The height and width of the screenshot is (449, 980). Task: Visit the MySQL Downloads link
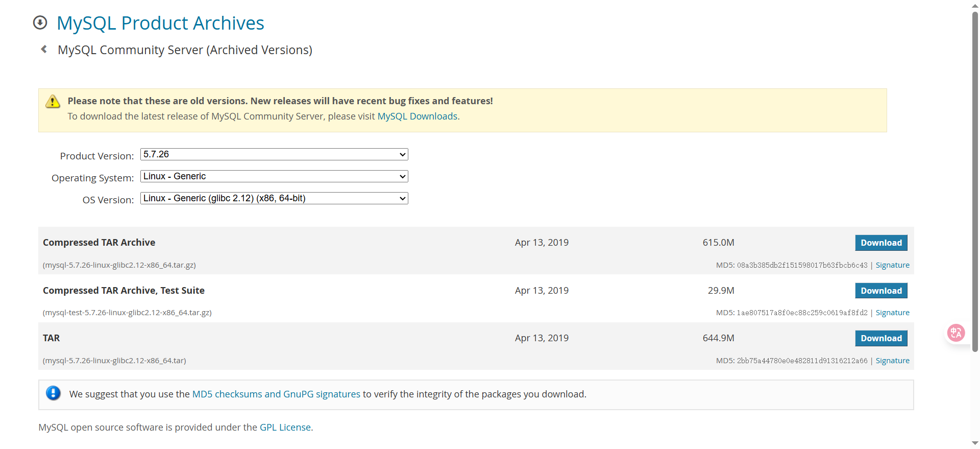pyautogui.click(x=417, y=116)
